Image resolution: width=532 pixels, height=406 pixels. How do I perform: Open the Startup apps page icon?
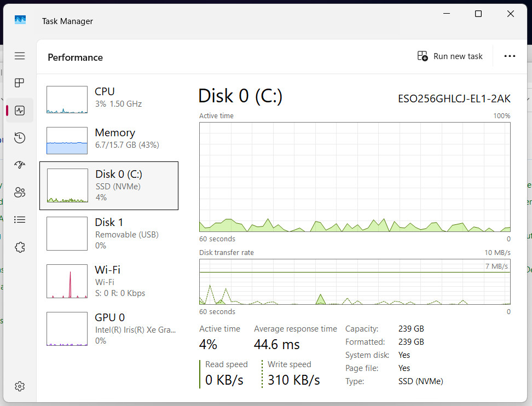pos(20,165)
